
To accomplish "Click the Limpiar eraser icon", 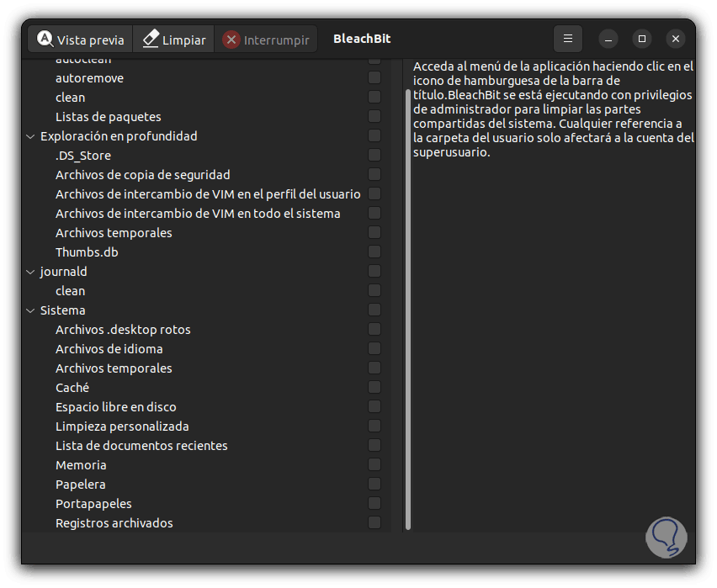I will coord(151,39).
